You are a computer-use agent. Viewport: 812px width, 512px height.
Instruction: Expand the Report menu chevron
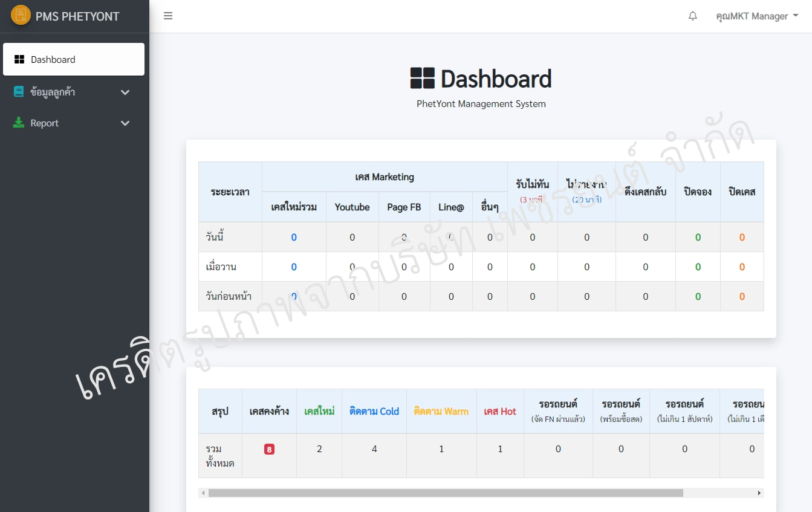point(125,123)
